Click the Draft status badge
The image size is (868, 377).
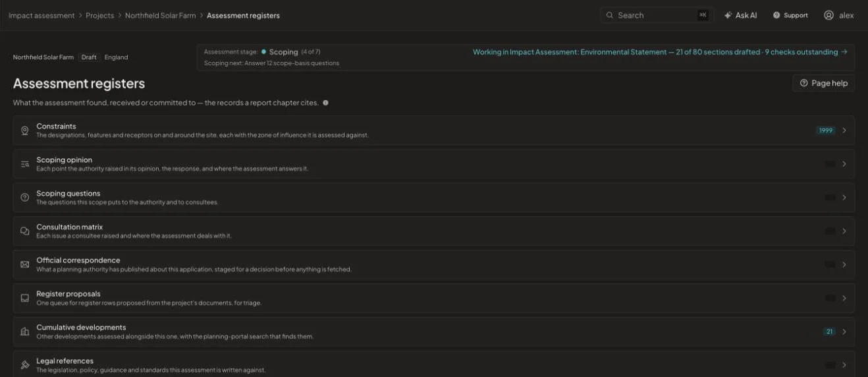click(89, 57)
